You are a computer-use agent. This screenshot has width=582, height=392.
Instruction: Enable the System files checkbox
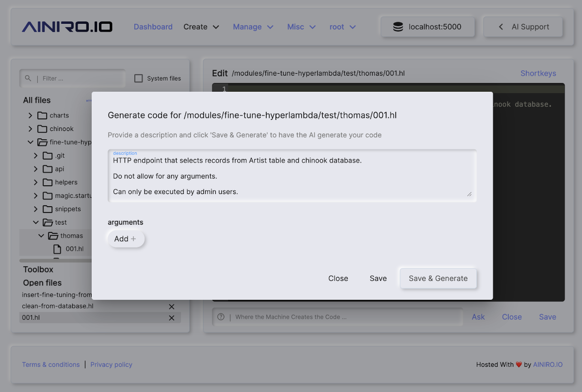pyautogui.click(x=139, y=78)
